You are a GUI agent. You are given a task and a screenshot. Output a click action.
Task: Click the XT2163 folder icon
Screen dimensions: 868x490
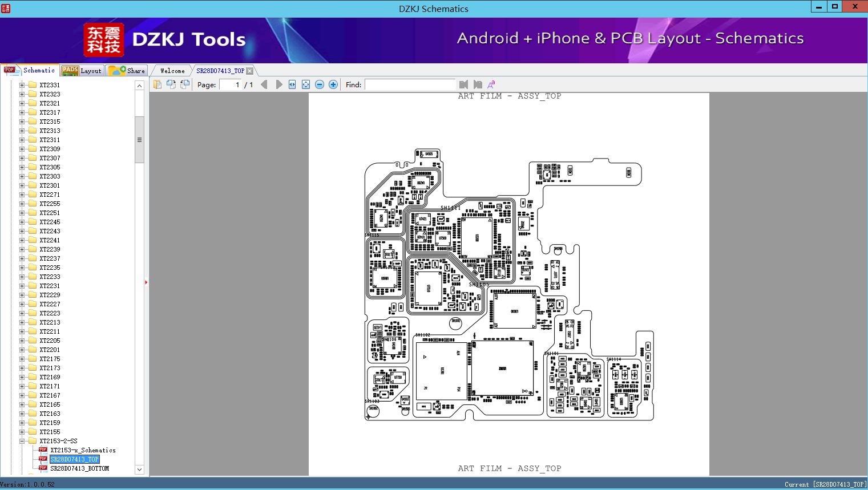click(33, 414)
